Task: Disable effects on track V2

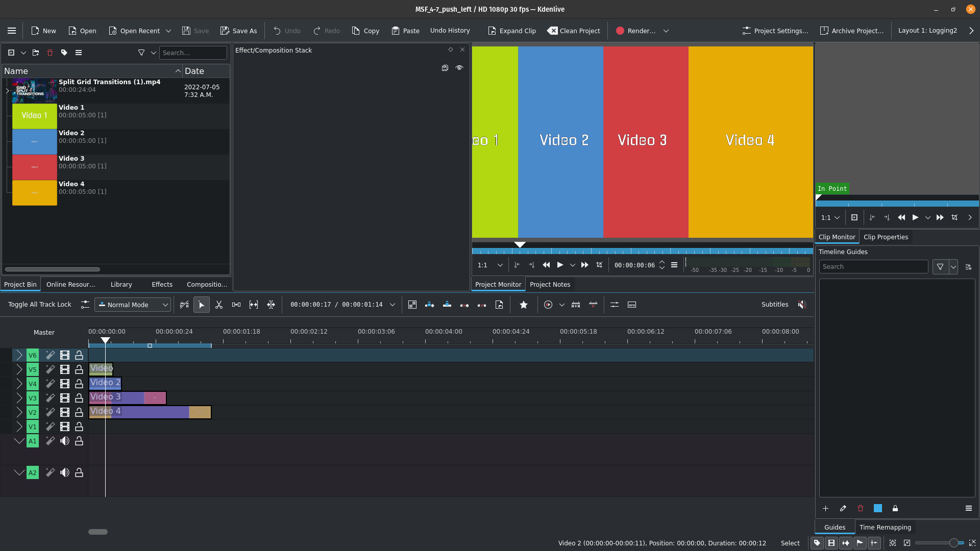Action: [x=50, y=412]
